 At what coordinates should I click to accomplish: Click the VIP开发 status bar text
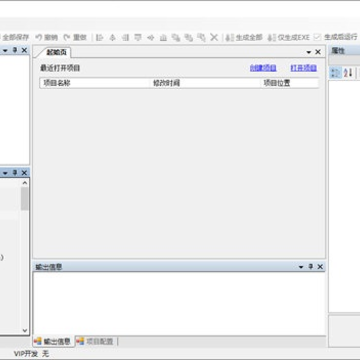pyautogui.click(x=26, y=354)
